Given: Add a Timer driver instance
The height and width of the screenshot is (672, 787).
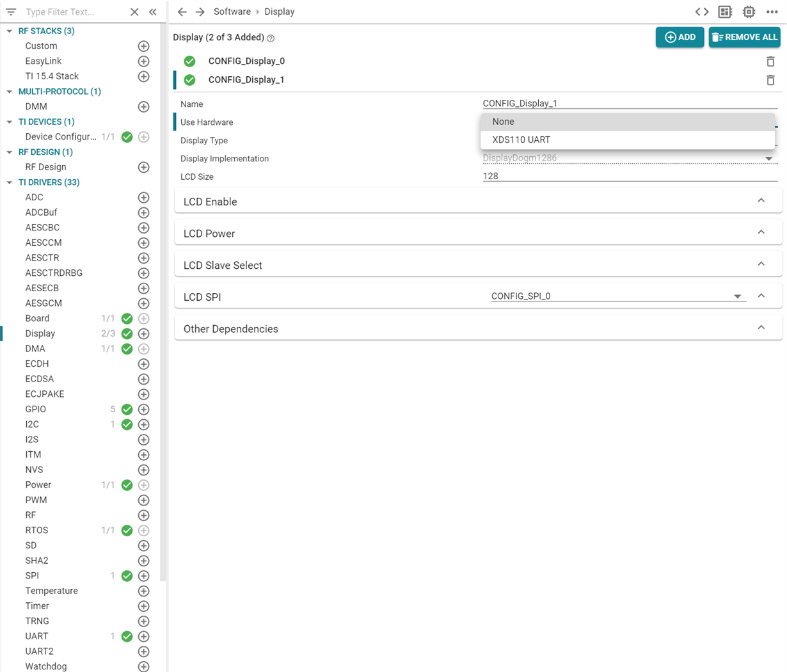Looking at the screenshot, I should pyautogui.click(x=143, y=606).
